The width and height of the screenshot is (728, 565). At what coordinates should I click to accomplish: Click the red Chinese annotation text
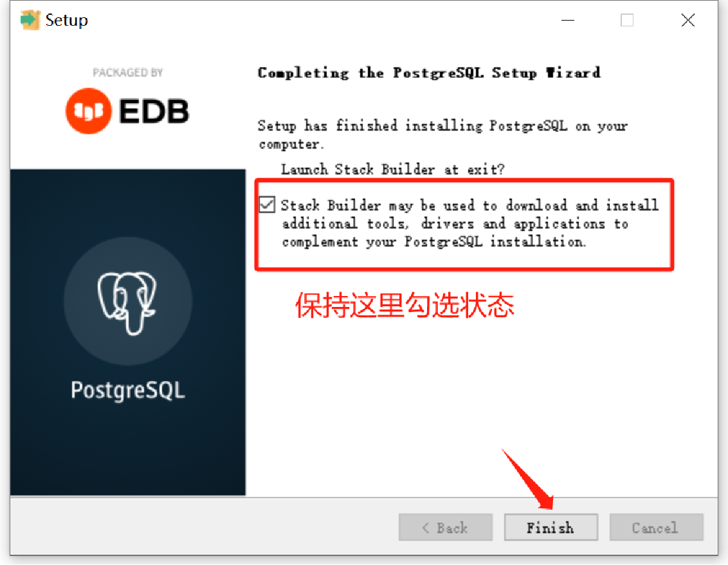point(405,305)
